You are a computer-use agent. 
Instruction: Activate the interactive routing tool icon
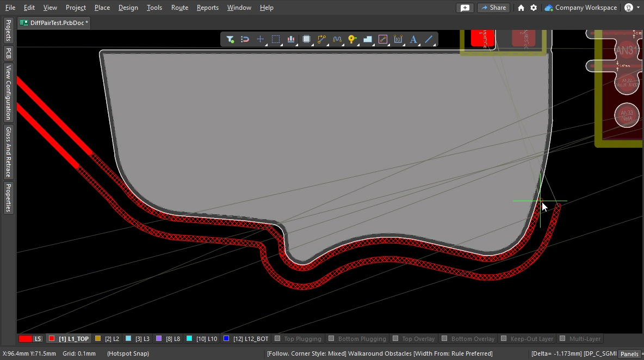pyautogui.click(x=321, y=39)
